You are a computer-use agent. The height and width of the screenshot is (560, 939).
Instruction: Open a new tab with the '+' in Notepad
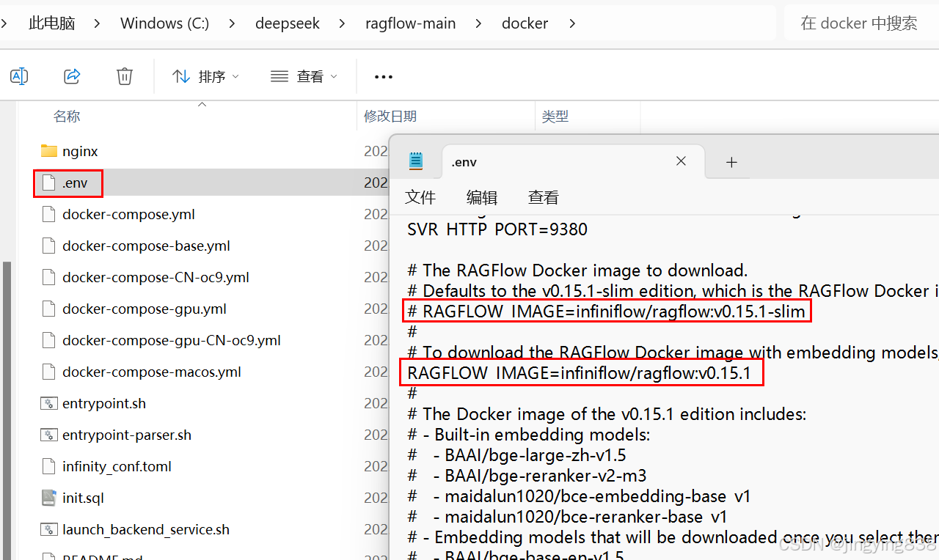click(731, 162)
